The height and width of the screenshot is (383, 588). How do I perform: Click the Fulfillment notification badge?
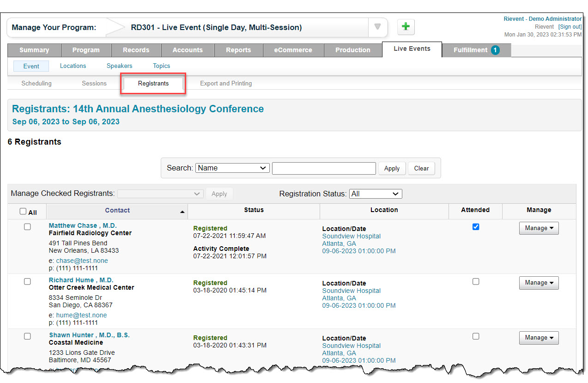(495, 50)
